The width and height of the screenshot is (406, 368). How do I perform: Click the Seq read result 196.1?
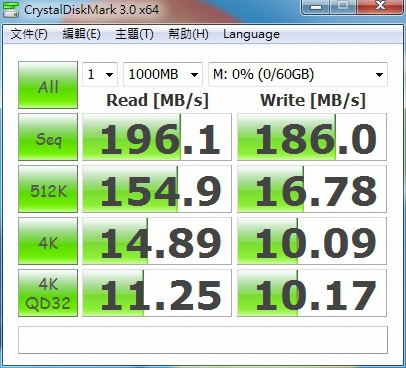click(x=157, y=137)
